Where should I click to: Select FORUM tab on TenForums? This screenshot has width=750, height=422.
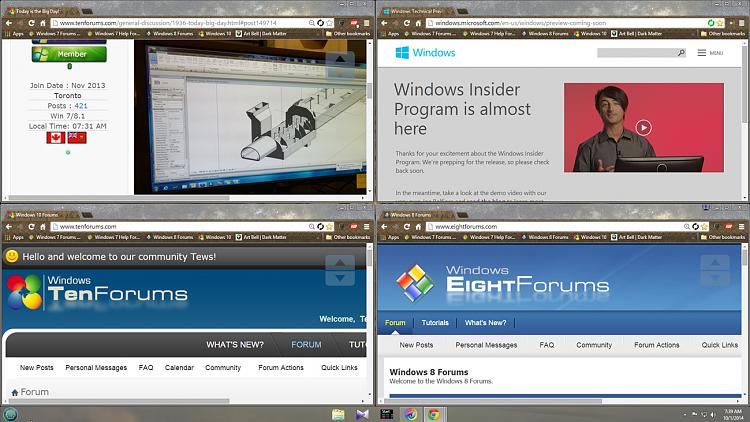306,344
